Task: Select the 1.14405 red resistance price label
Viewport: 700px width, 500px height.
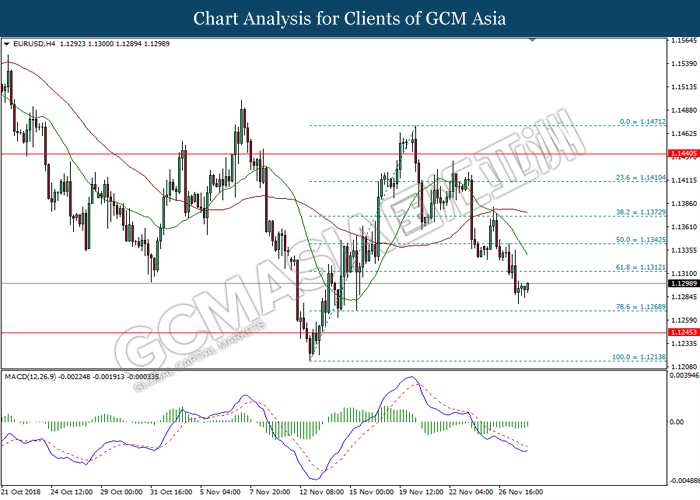Action: [x=683, y=154]
